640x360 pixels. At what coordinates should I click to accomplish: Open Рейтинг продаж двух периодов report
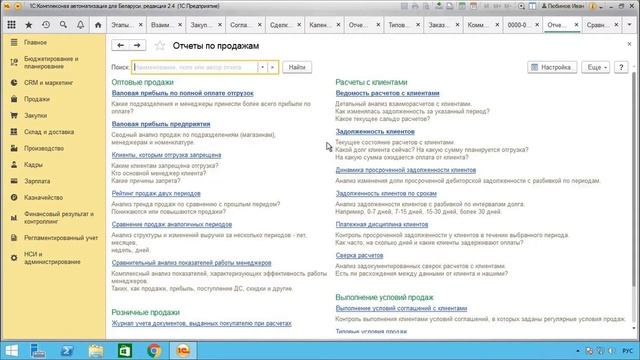click(x=156, y=193)
